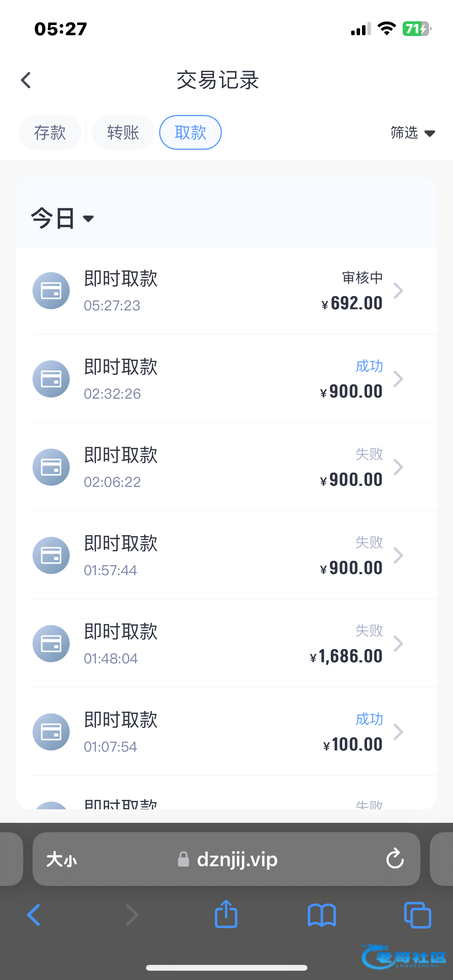453x980 pixels.
Task: Tap card icon of 05:27:23 withdrawal
Action: [x=51, y=291]
